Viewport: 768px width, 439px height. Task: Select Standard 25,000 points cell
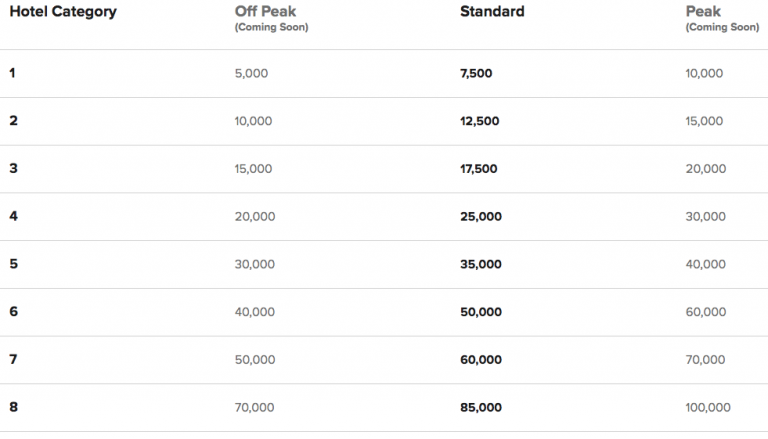coord(481,217)
